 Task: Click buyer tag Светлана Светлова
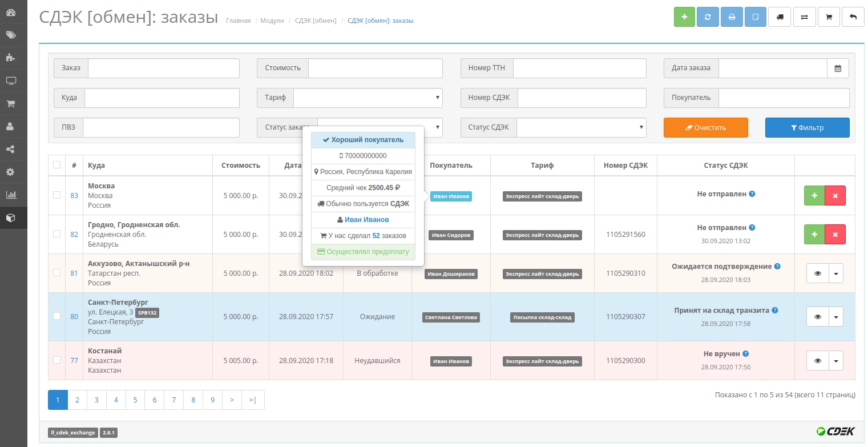coord(451,317)
